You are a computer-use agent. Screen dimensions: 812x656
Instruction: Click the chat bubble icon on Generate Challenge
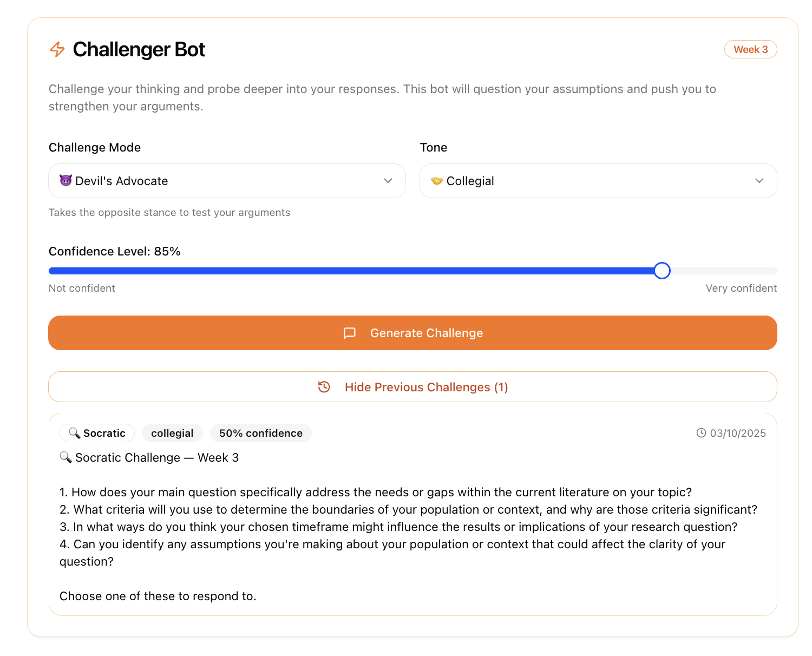click(x=350, y=333)
